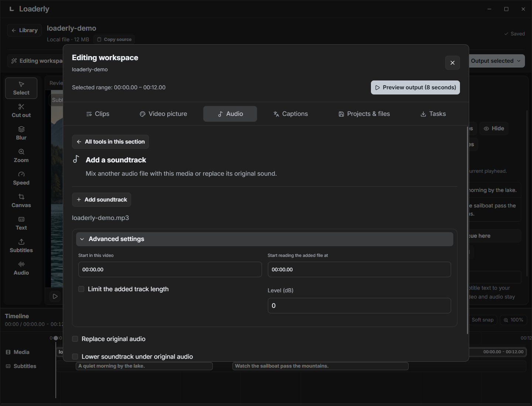Click Hide with eye icon
The height and width of the screenshot is (406, 532).
tap(494, 128)
